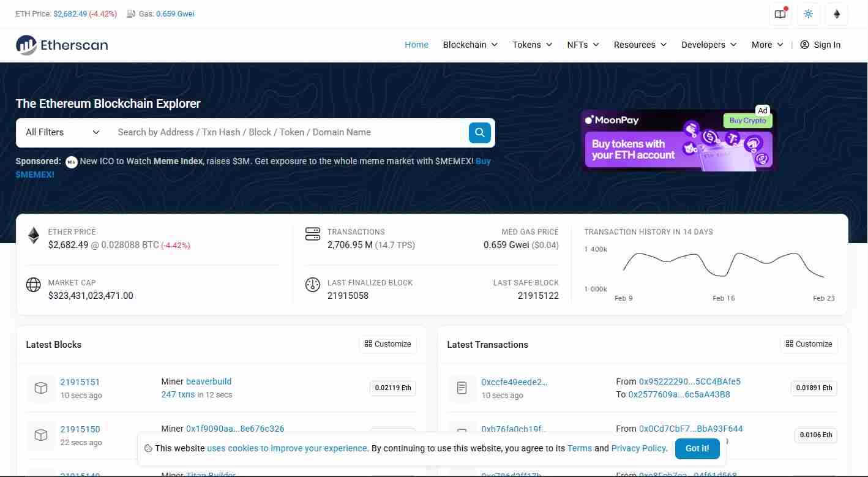Viewport: 868px width, 477px height.
Task: Open transaction 0xccfe49eede2...
Action: (514, 382)
